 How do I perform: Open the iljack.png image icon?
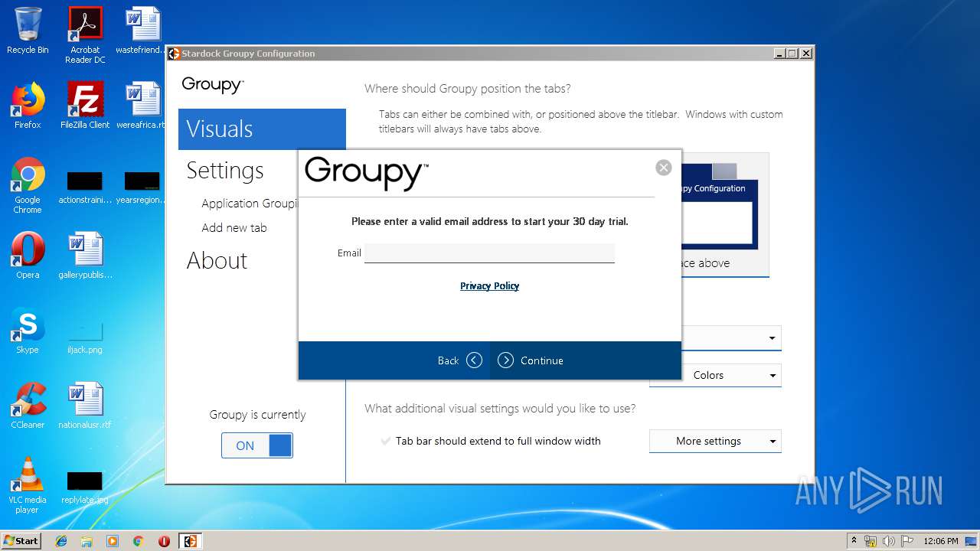pos(85,337)
